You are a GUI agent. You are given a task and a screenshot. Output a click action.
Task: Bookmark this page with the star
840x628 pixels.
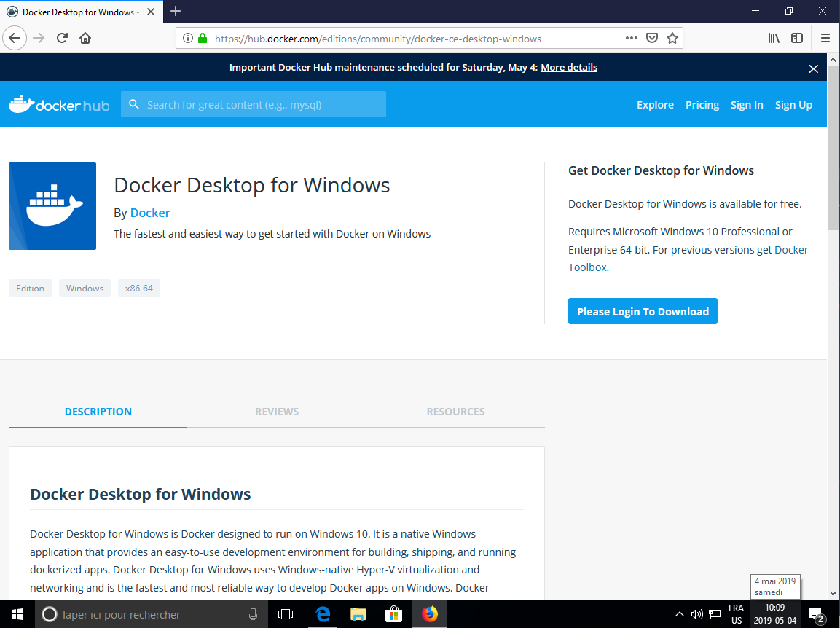pyautogui.click(x=672, y=38)
